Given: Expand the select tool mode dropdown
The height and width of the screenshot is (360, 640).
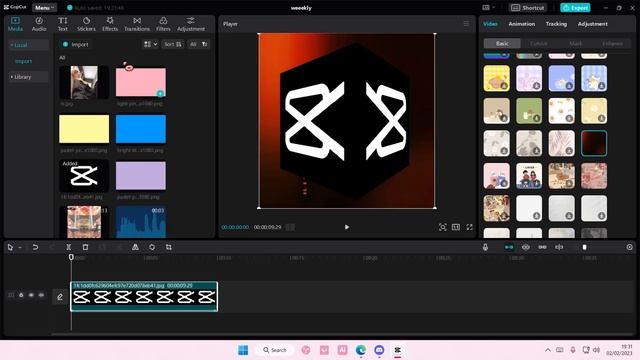Looking at the screenshot, I should [20, 247].
